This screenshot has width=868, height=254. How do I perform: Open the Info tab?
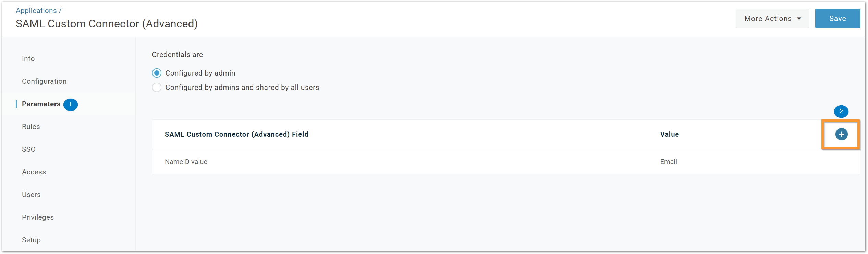coord(28,59)
